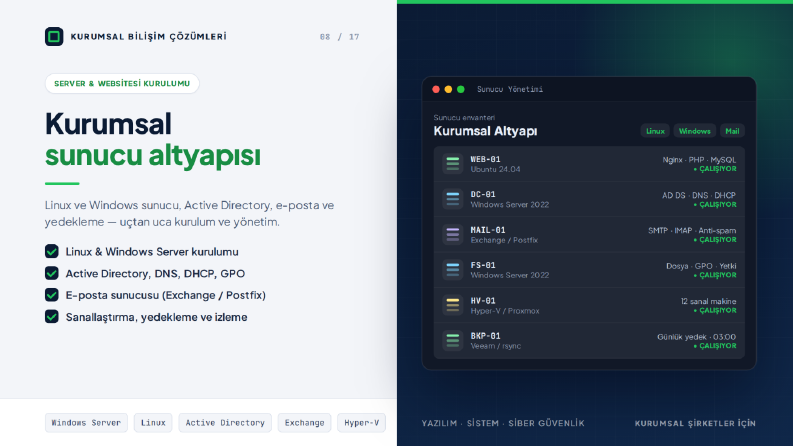Click the Günlük yedek · 03:00 text

(x=696, y=337)
